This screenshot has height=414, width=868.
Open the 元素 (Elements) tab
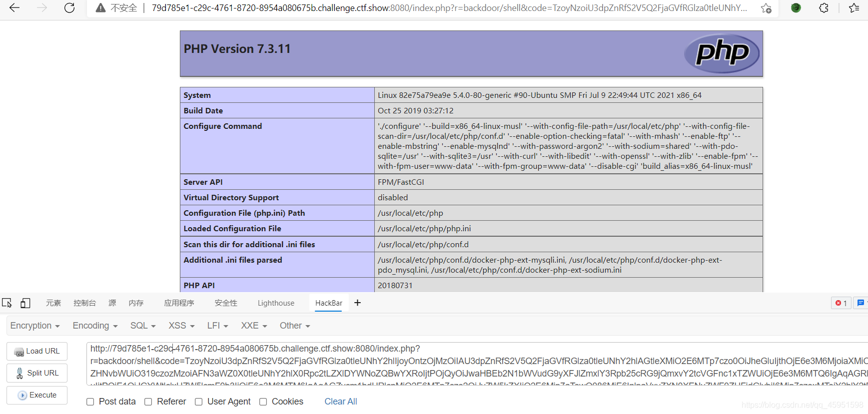[x=53, y=303]
